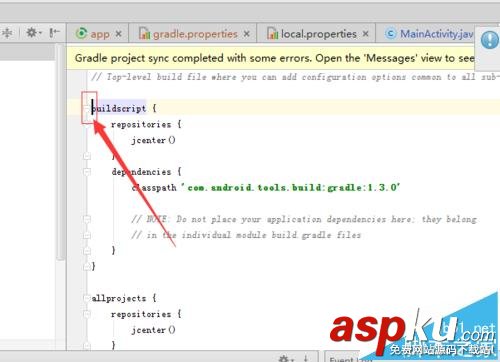Hide the project panel with collapse icon
This screenshot has height=362, width=500.
(54, 33)
